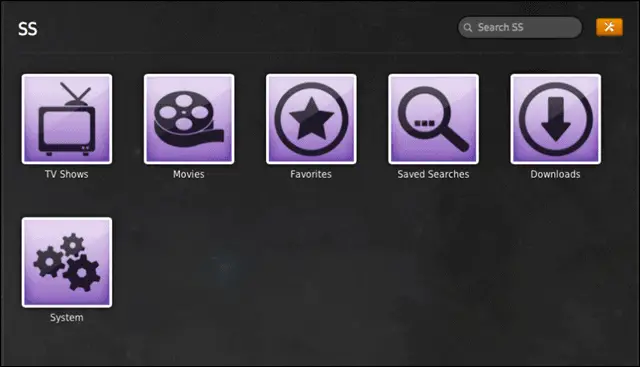Open the Favorites star circle tile
Image resolution: width=640 pixels, height=367 pixels.
pyautogui.click(x=311, y=119)
